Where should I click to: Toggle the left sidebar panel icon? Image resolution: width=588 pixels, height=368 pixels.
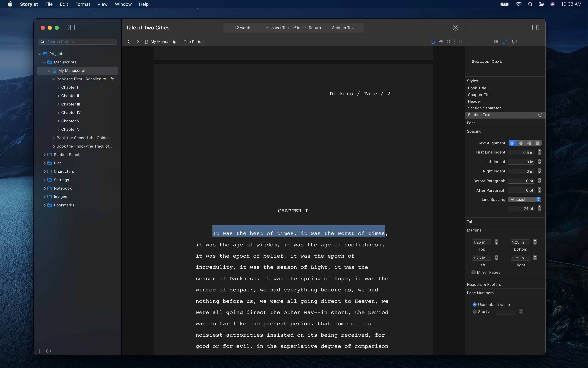[x=71, y=28]
